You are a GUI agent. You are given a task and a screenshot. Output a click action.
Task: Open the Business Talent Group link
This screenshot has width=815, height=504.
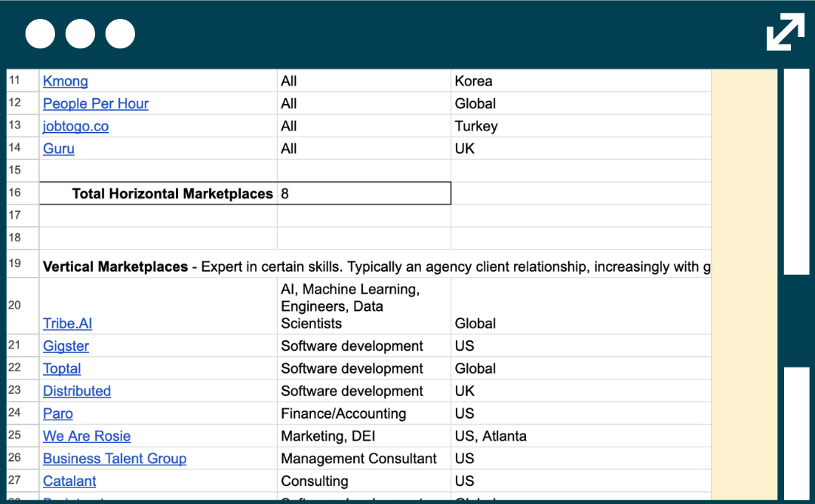[115, 458]
